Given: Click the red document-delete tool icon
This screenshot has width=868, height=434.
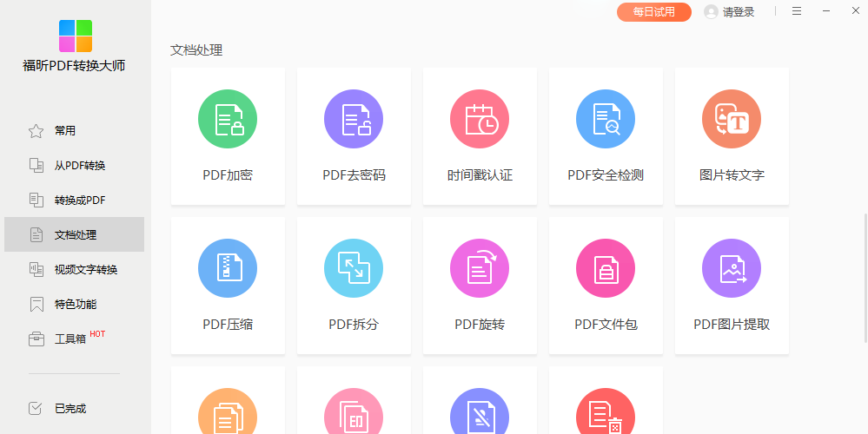Looking at the screenshot, I should coord(606,411).
